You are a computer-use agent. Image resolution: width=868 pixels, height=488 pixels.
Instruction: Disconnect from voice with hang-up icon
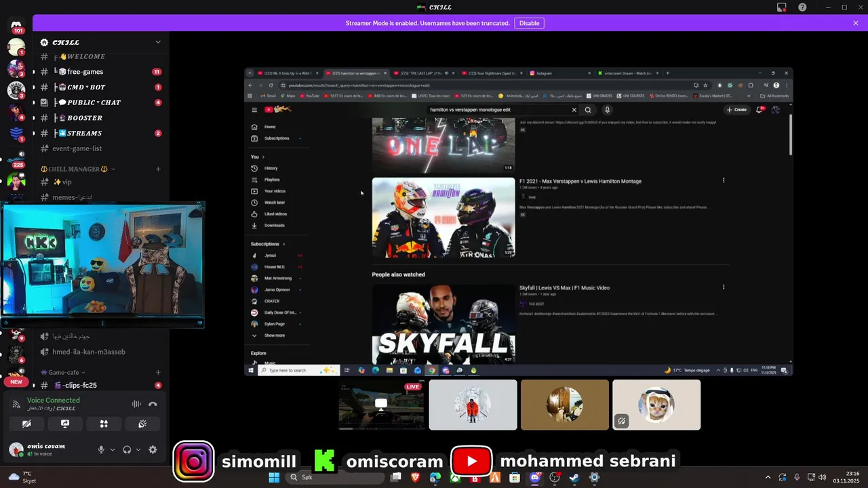point(153,404)
